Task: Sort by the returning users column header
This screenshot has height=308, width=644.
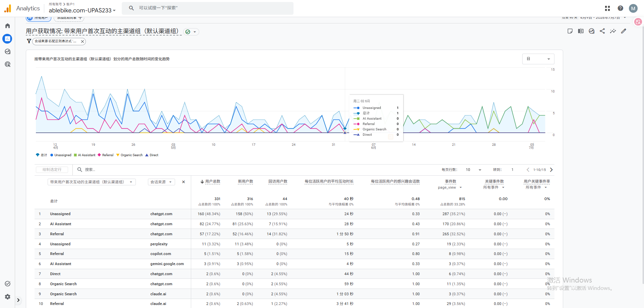Action: coord(278,182)
